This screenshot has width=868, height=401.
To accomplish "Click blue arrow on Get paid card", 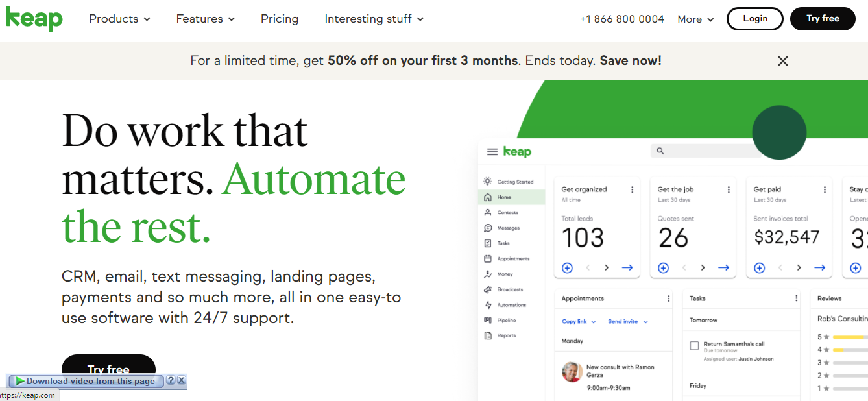I will (819, 267).
